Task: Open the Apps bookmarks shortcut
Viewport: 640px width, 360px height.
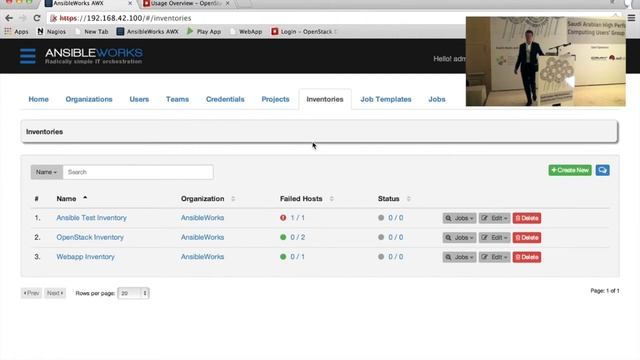Action: pos(16,31)
